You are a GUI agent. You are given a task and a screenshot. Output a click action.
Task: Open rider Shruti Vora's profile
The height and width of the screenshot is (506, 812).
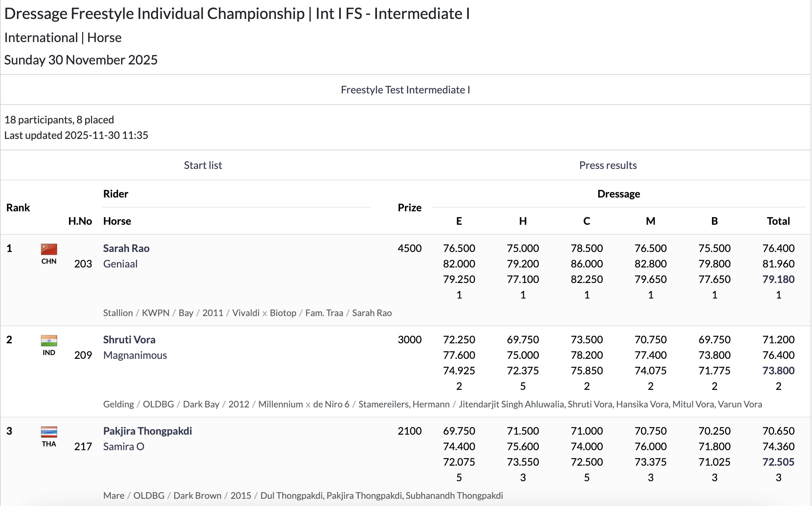click(129, 340)
